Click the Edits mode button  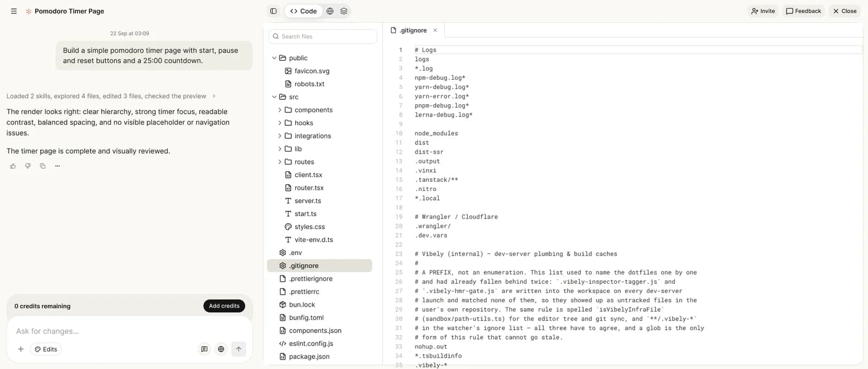[x=46, y=349]
